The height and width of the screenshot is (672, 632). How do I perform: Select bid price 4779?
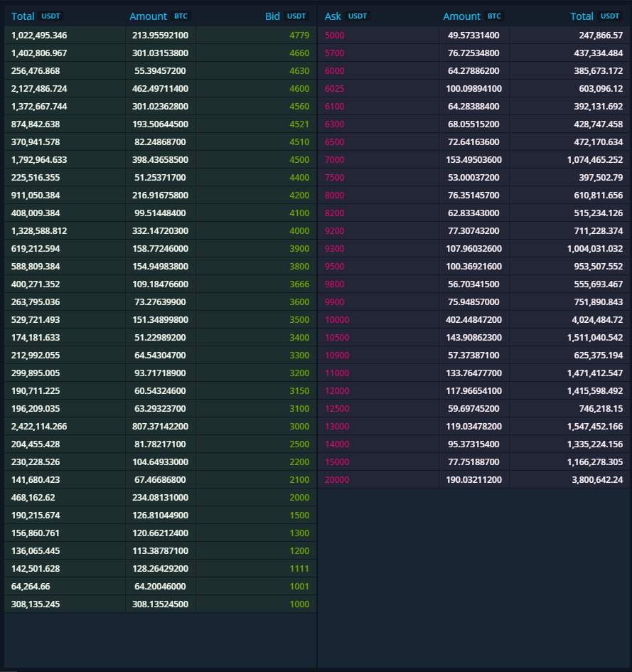299,35
